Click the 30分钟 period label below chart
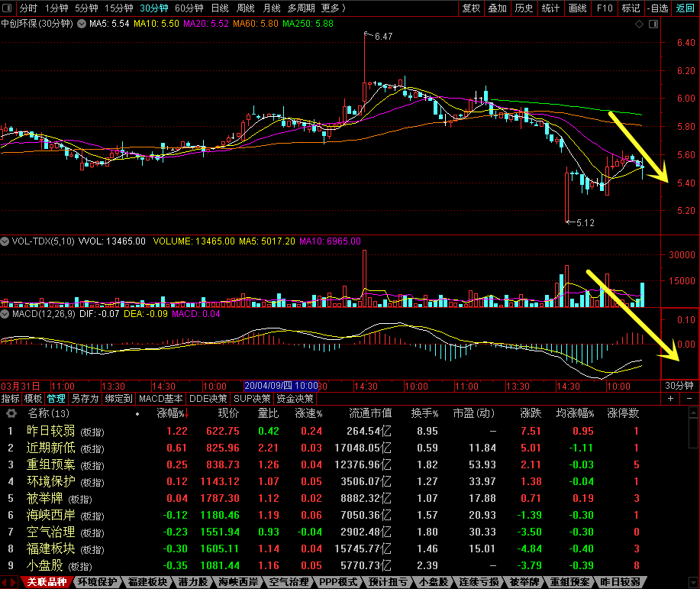This screenshot has width=700, height=589. coord(679,386)
